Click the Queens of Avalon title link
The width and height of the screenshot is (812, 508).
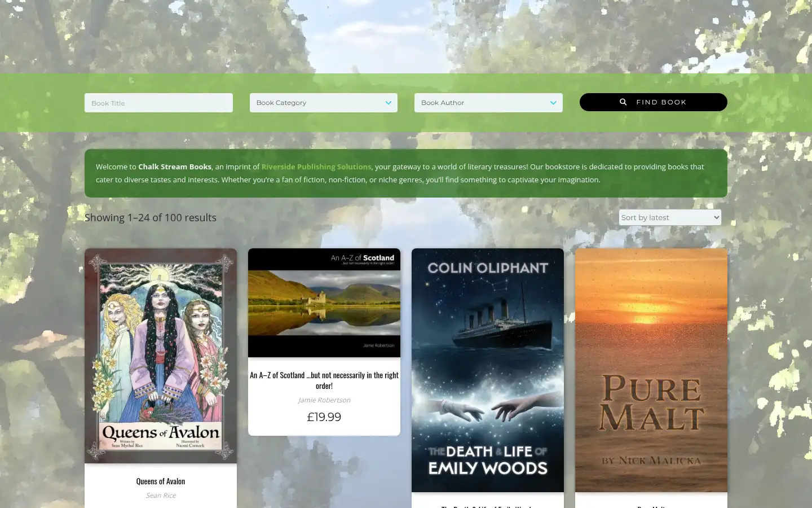click(x=161, y=481)
